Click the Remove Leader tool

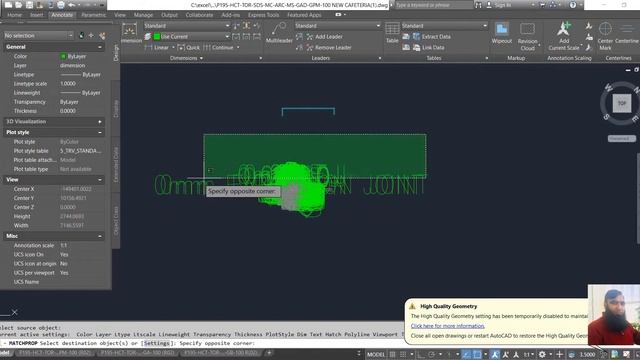(329, 47)
